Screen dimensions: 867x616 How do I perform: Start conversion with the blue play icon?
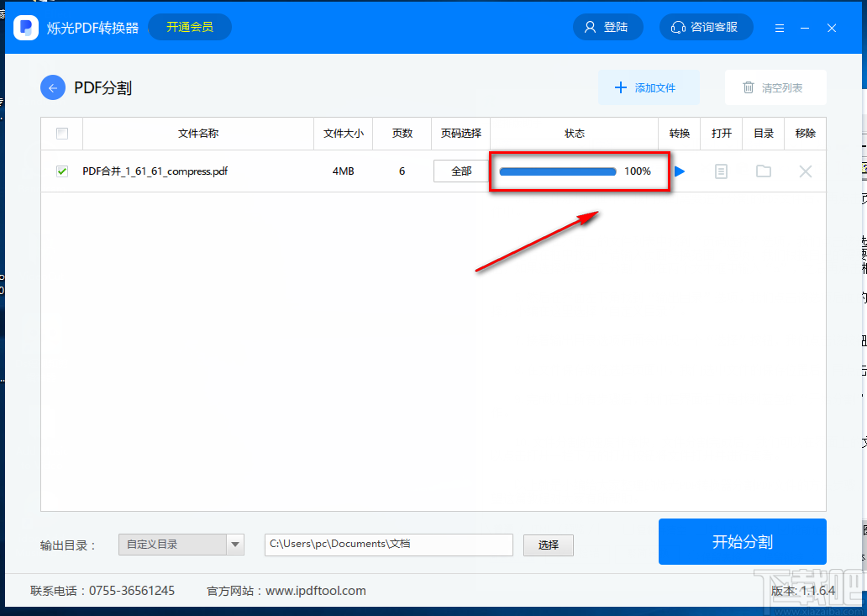click(x=679, y=171)
